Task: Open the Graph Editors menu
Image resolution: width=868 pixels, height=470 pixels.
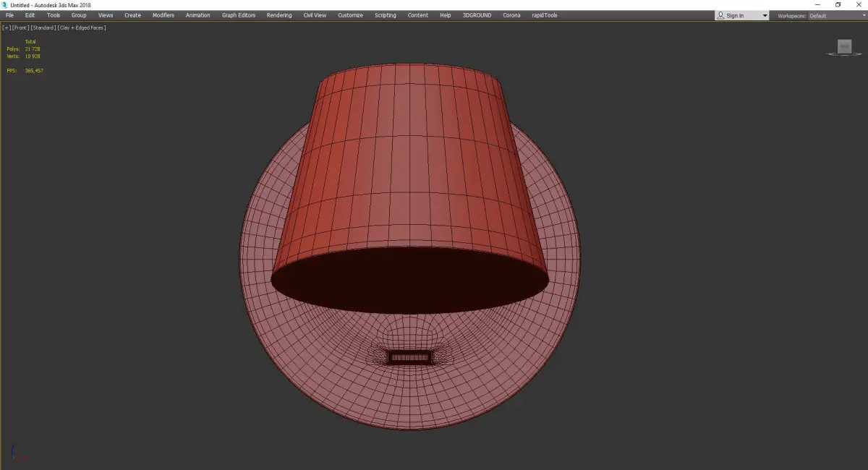Action: (239, 15)
